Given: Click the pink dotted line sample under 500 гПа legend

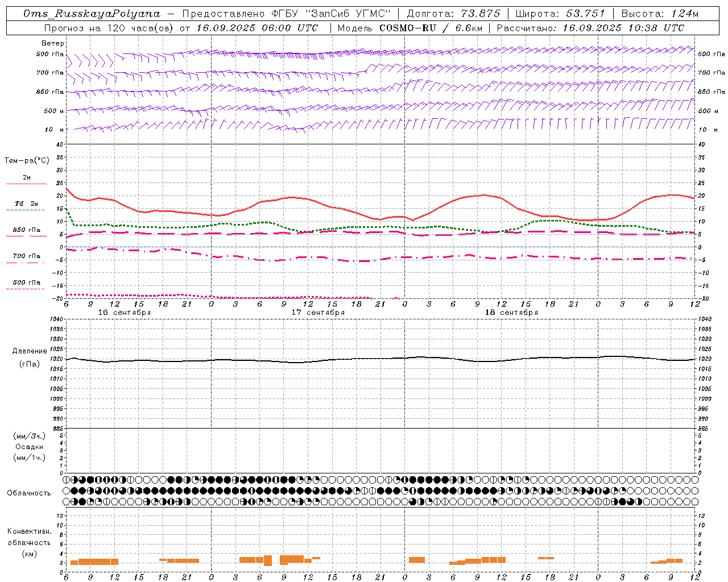Looking at the screenshot, I should (x=25, y=289).
